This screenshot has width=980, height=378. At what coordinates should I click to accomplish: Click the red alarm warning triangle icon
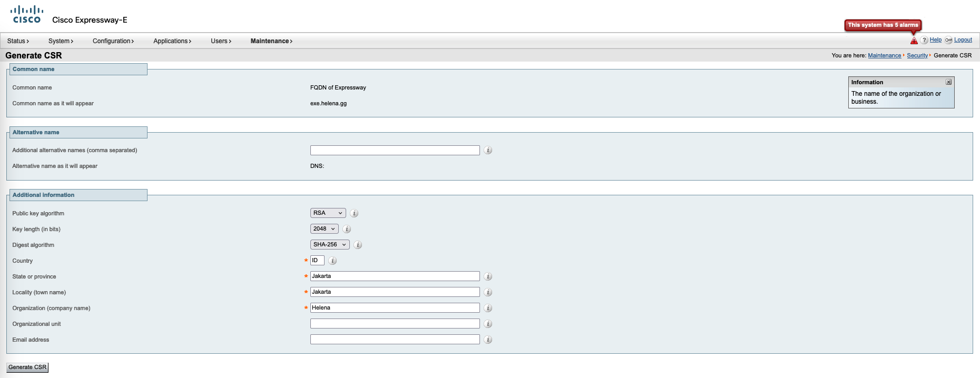pyautogui.click(x=914, y=41)
